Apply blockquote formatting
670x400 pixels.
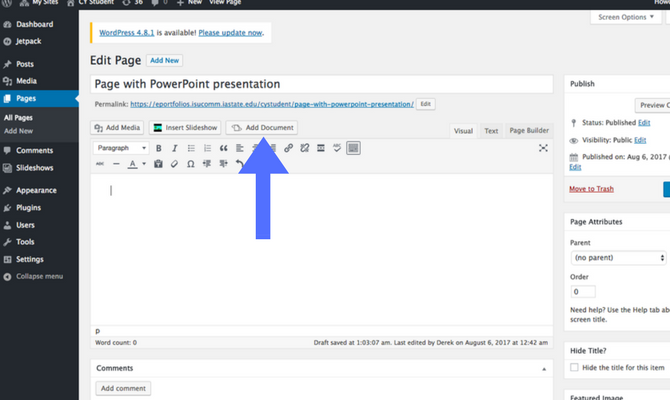pyautogui.click(x=223, y=148)
